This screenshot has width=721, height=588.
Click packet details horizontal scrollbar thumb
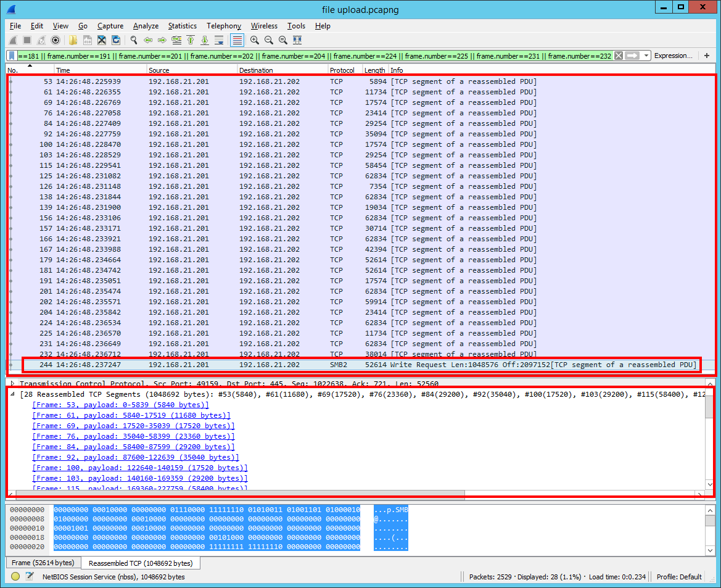[240, 494]
